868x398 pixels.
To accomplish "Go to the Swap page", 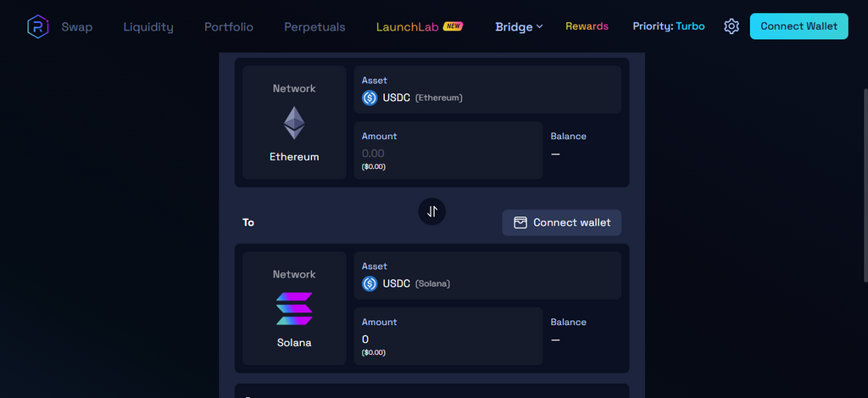I will [x=77, y=26].
